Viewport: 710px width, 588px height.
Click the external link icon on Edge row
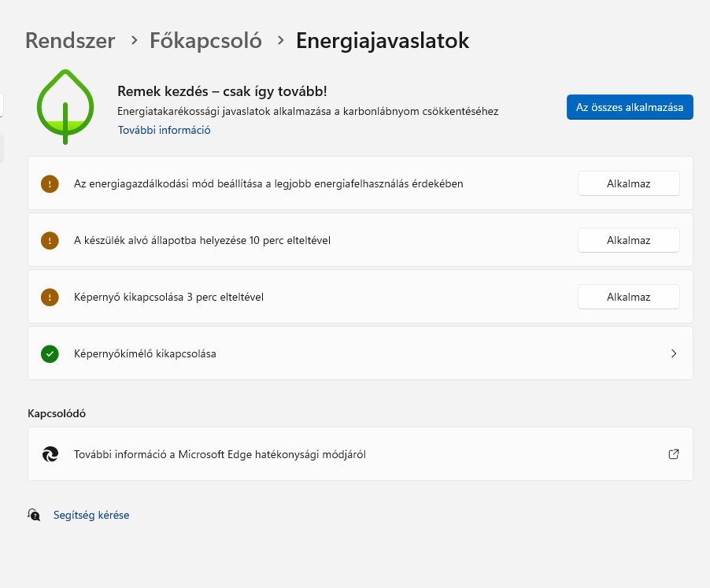673,454
